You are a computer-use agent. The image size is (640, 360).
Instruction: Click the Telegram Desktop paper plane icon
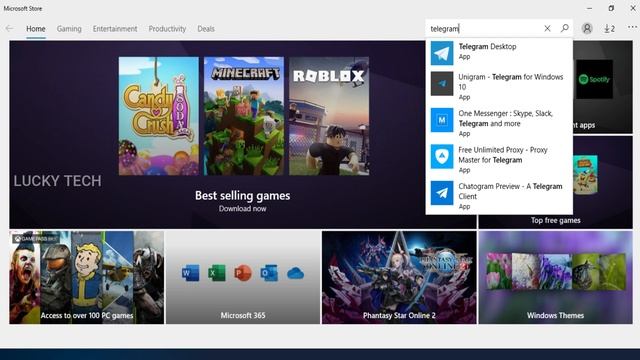pos(442,53)
